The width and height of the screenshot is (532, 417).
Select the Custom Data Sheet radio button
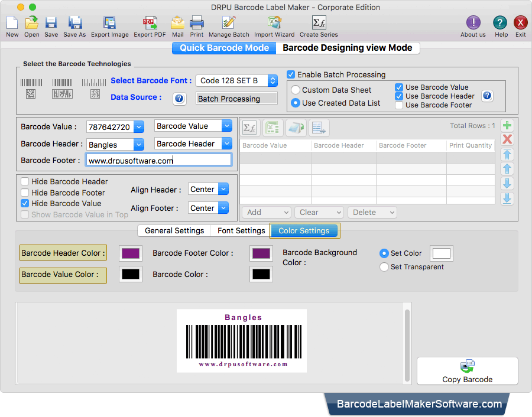[x=296, y=90]
